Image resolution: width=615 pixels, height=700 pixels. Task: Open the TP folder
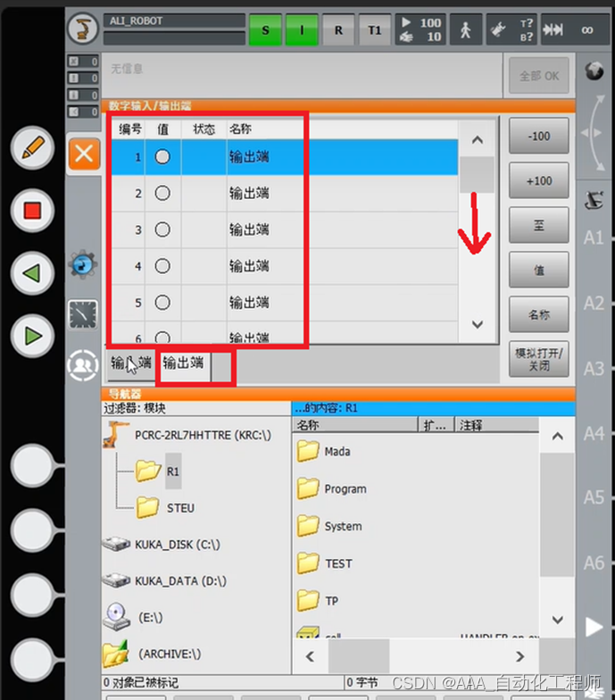coord(331,602)
